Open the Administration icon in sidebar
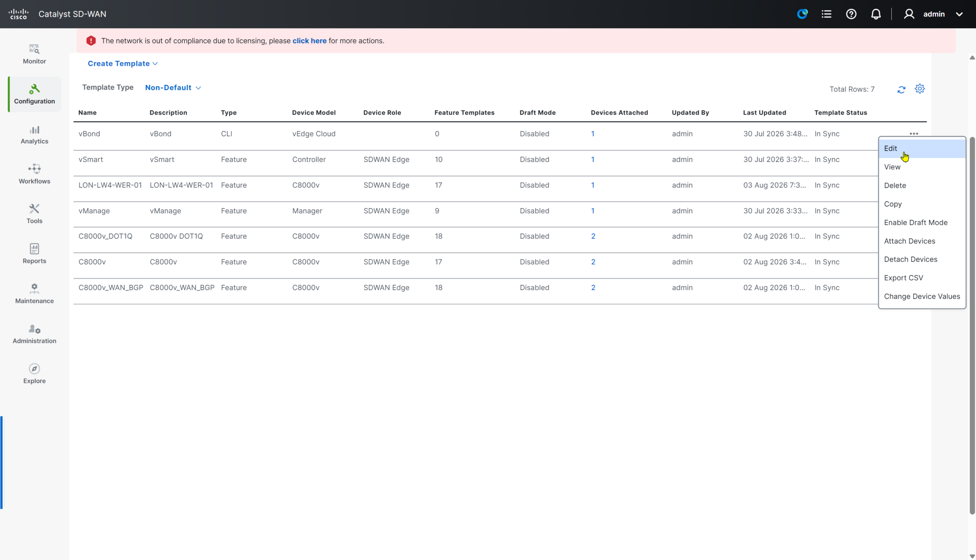This screenshot has height=560, width=976. pyautogui.click(x=34, y=329)
